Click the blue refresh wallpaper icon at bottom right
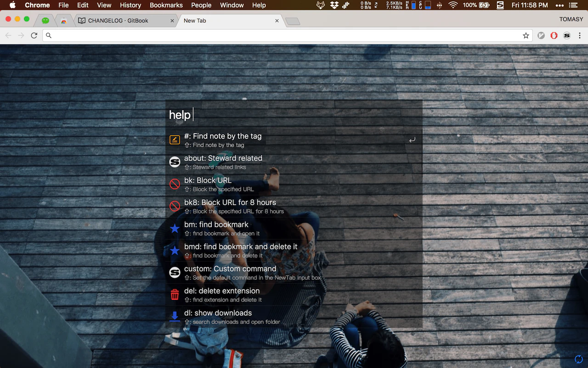This screenshot has height=368, width=588. [579, 359]
